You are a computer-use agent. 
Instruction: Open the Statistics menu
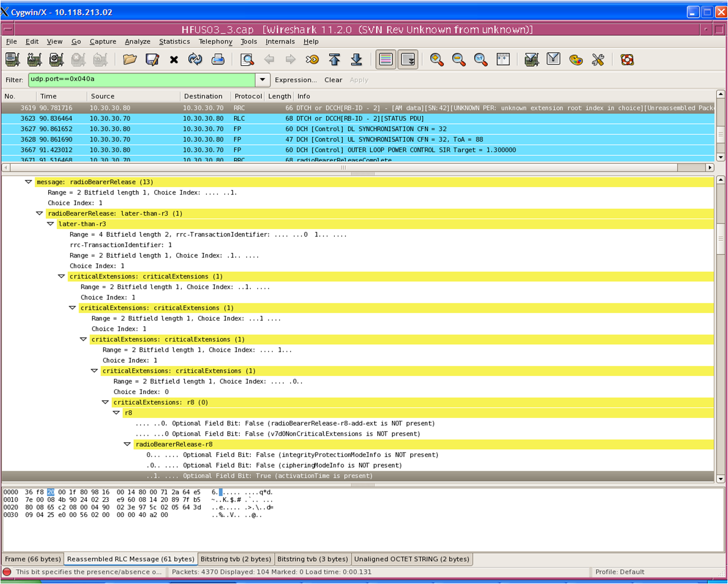pyautogui.click(x=174, y=41)
